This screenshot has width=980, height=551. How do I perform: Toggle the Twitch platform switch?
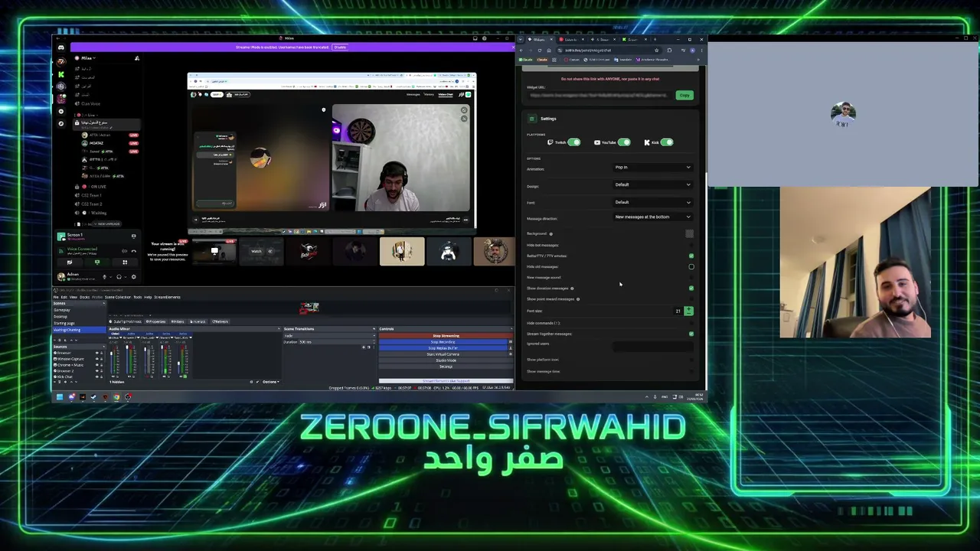pos(574,142)
